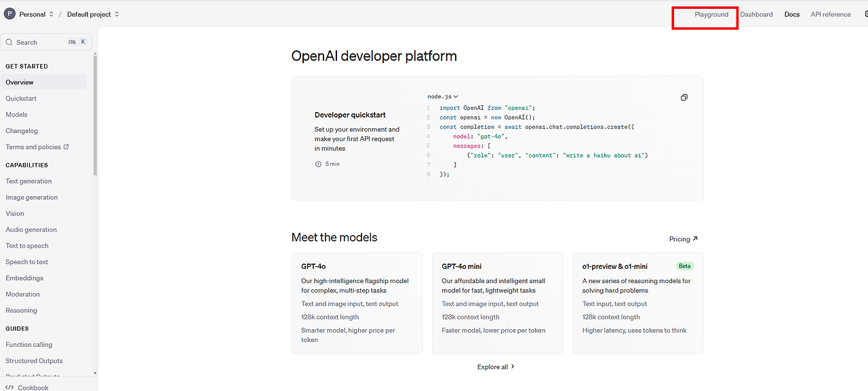Click the Search input field
Image resolution: width=868 pixels, height=391 pixels.
click(46, 42)
